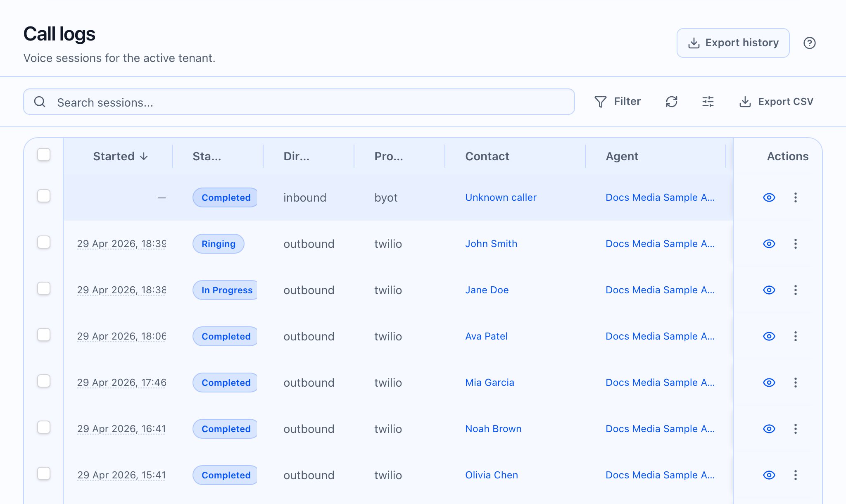The width and height of the screenshot is (846, 504).
Task: Click the Export history button
Action: point(733,43)
